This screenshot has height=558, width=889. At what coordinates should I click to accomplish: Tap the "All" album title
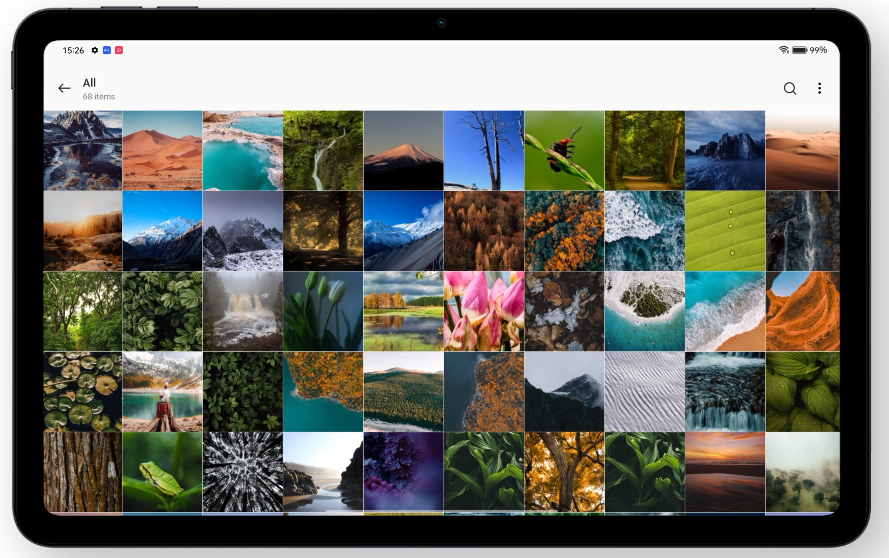[x=89, y=83]
